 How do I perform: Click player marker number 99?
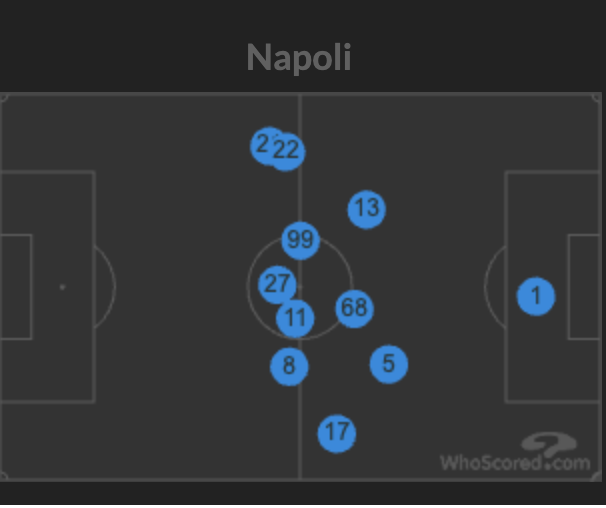click(x=301, y=240)
